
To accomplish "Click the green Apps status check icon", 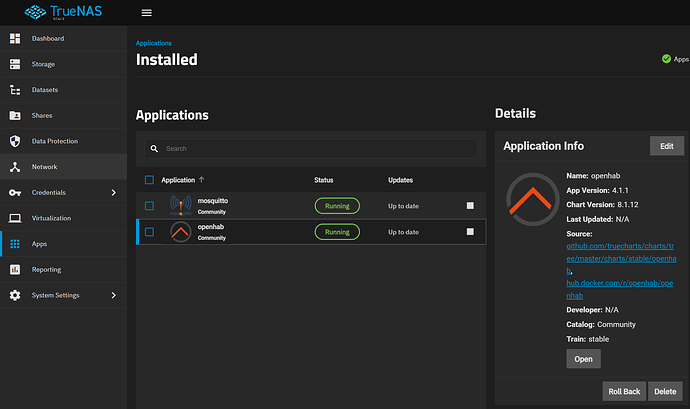I will [x=666, y=59].
